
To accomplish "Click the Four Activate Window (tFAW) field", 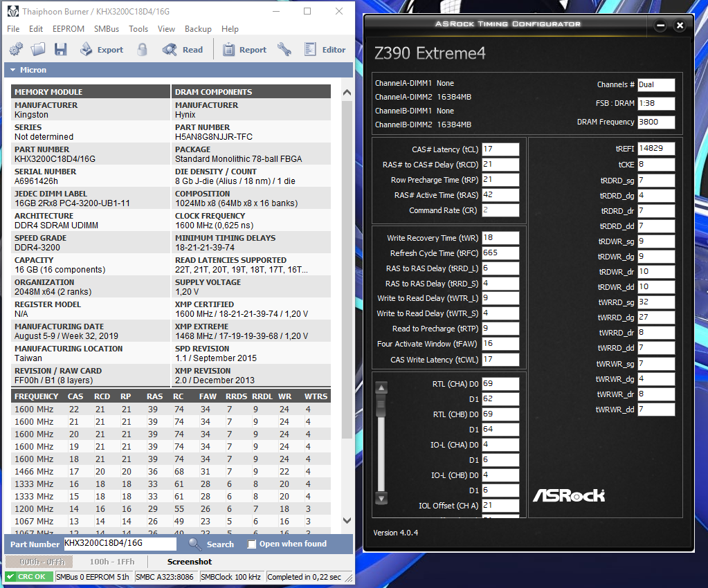I will 501,343.
